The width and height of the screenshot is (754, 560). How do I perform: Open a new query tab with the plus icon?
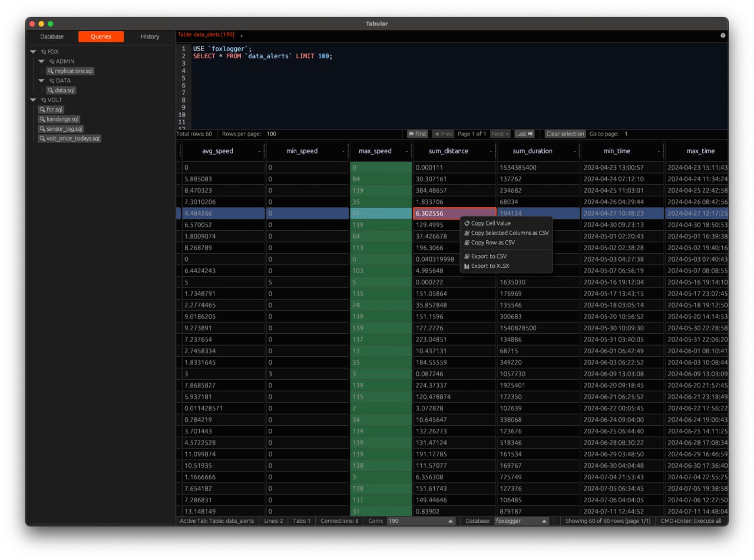(x=242, y=35)
